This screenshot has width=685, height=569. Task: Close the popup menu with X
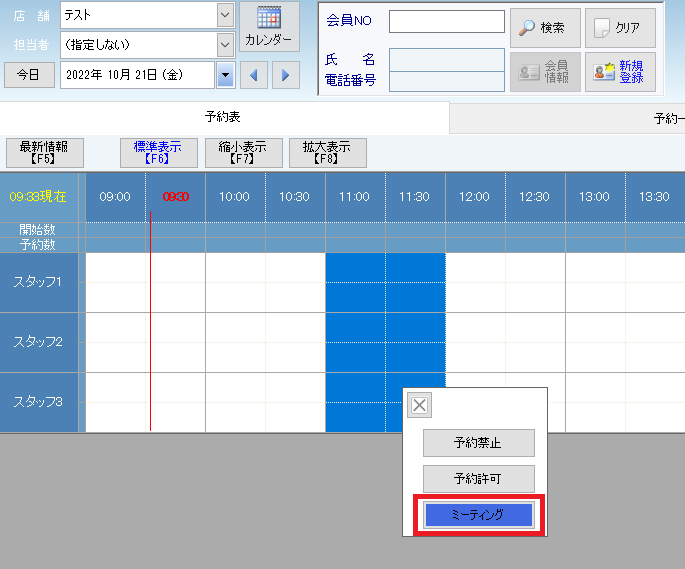point(420,405)
